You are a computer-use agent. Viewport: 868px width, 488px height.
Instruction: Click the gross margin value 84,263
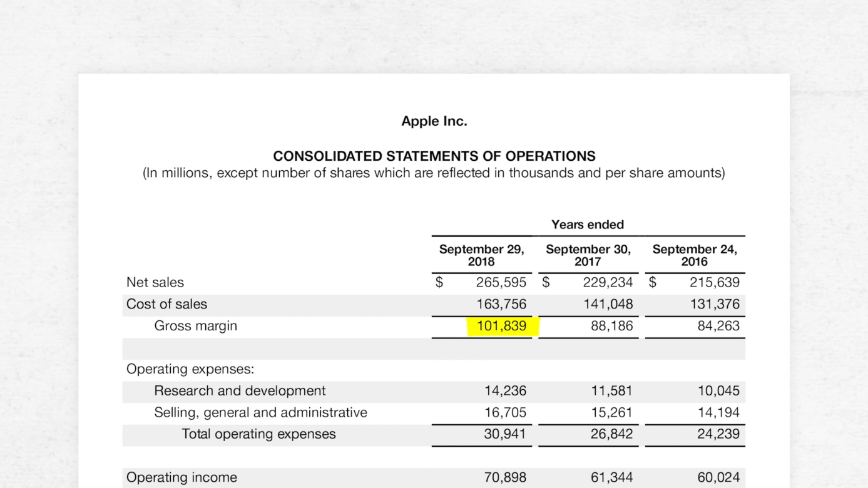point(718,326)
